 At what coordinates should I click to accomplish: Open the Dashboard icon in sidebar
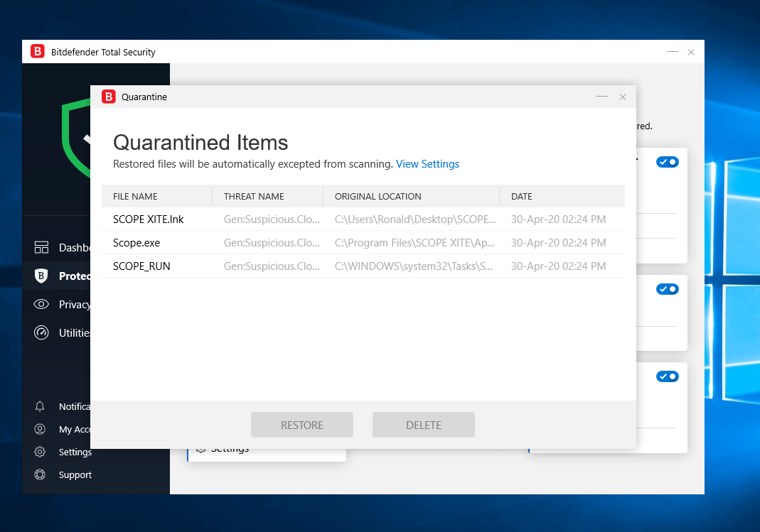41,247
